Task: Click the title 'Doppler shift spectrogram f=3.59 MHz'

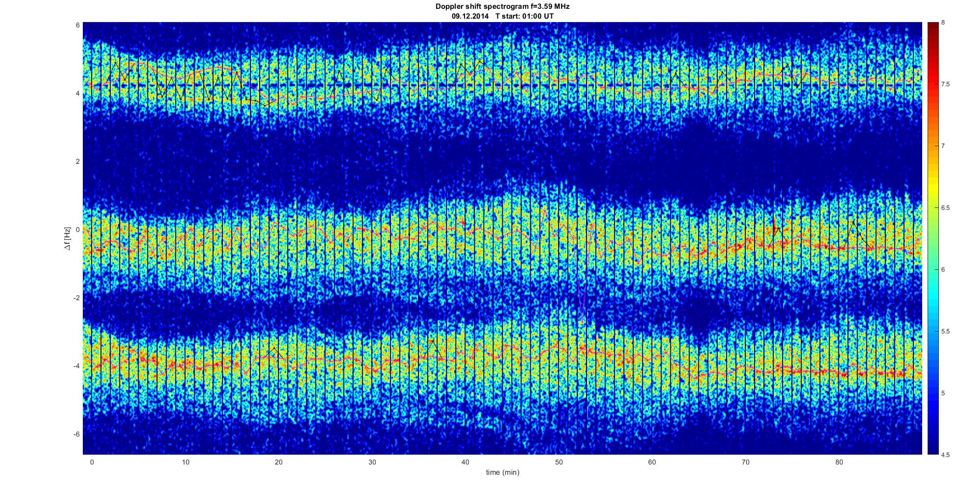Action: pyautogui.click(x=502, y=7)
